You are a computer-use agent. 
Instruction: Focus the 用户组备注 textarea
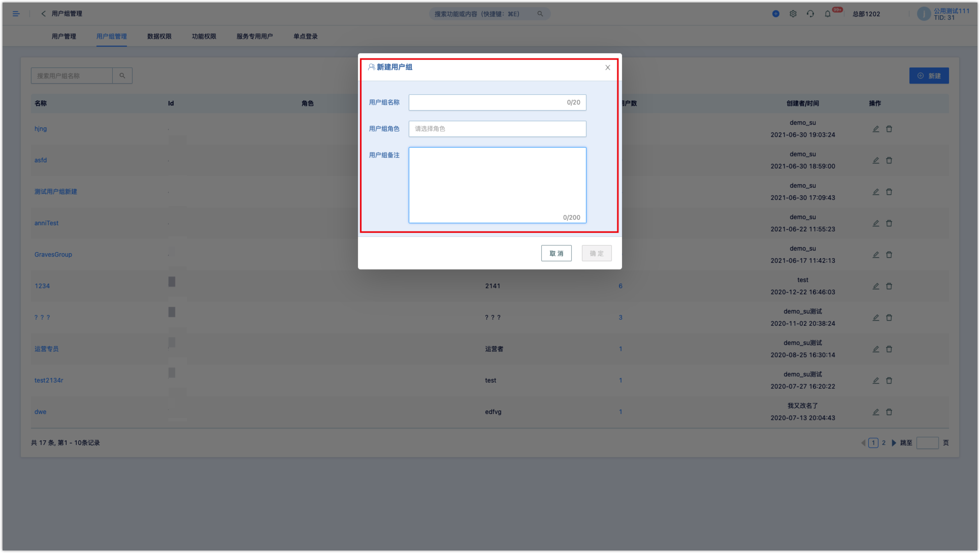pyautogui.click(x=497, y=185)
